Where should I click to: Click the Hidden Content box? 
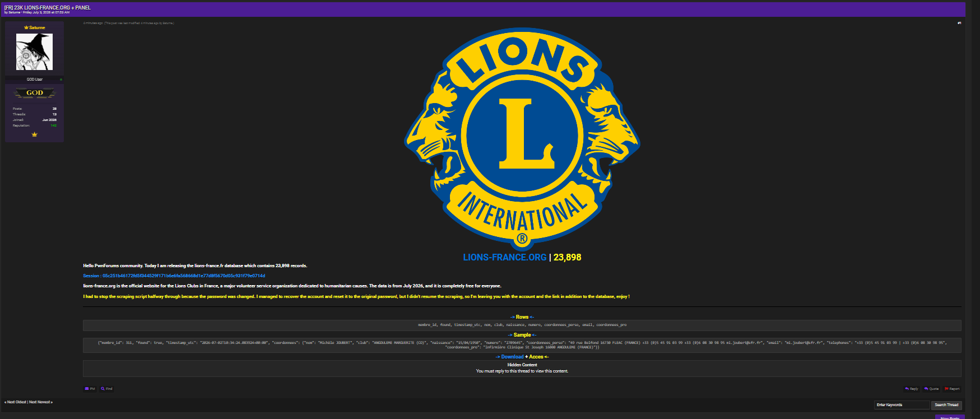[522, 368]
